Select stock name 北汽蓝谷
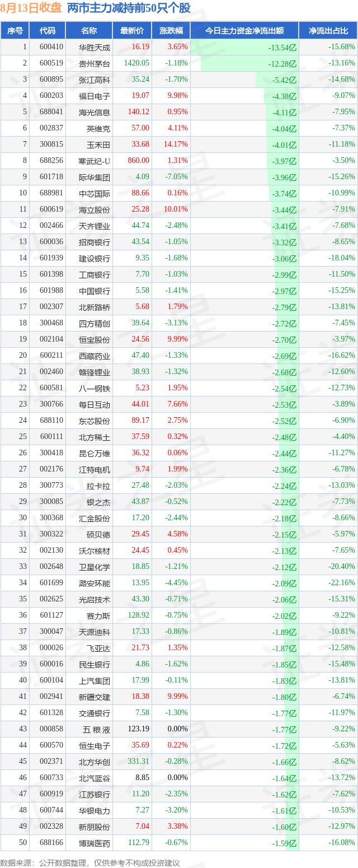Screen dimensions: 358x868 tap(95, 778)
